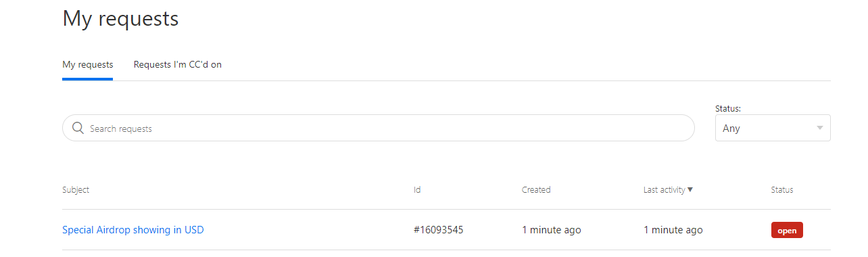
Task: Open the Requests I'm CC'd on tab
Action: (x=178, y=65)
